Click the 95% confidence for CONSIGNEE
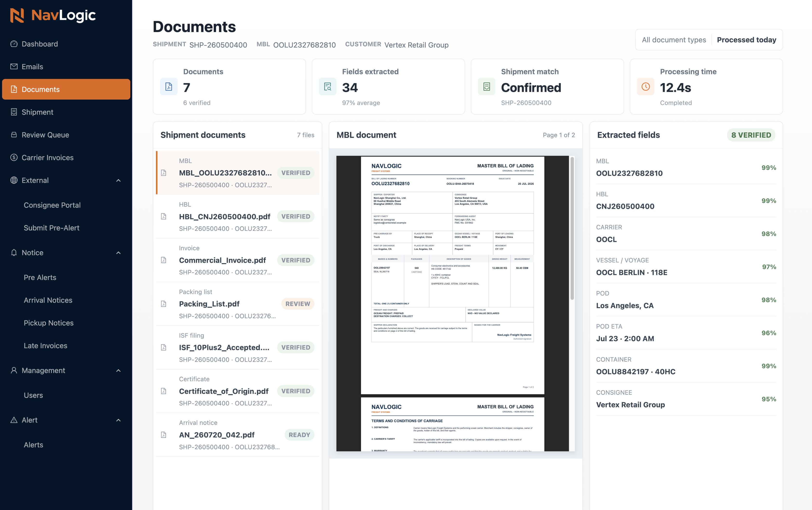812x510 pixels. point(769,399)
